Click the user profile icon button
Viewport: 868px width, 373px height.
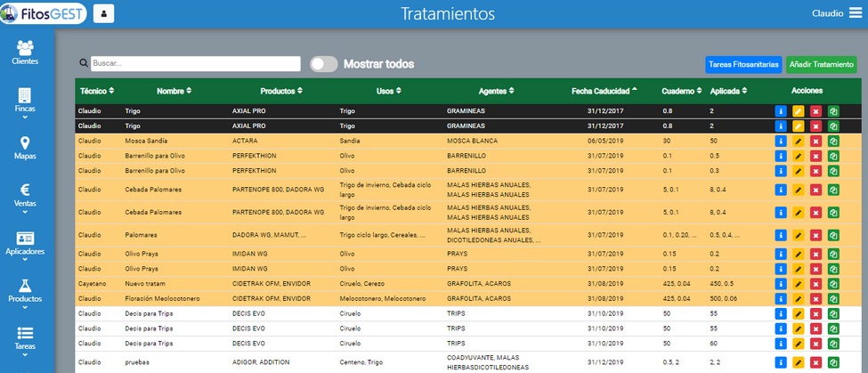103,13
